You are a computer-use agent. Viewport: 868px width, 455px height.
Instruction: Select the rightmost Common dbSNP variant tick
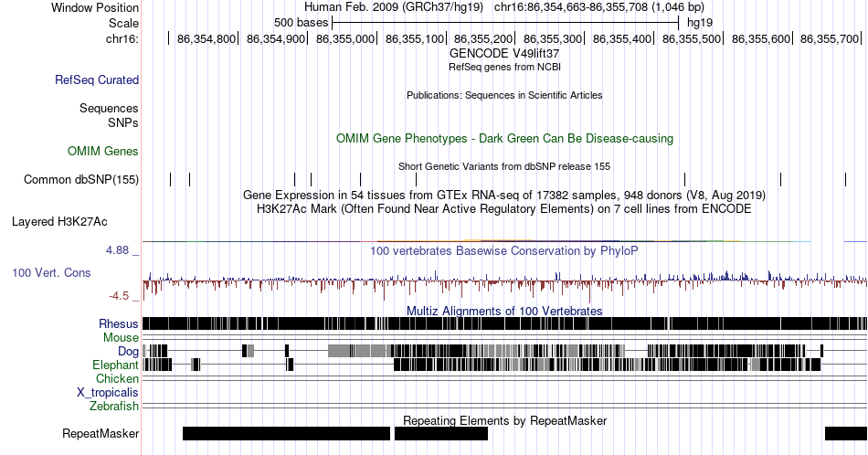pyautogui.click(x=846, y=179)
